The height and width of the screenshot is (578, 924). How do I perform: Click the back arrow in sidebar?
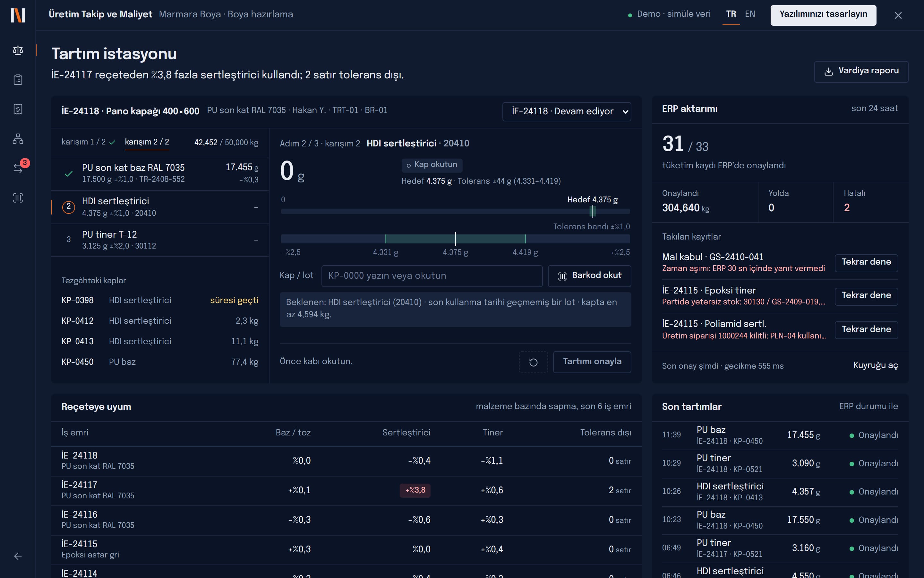click(18, 556)
